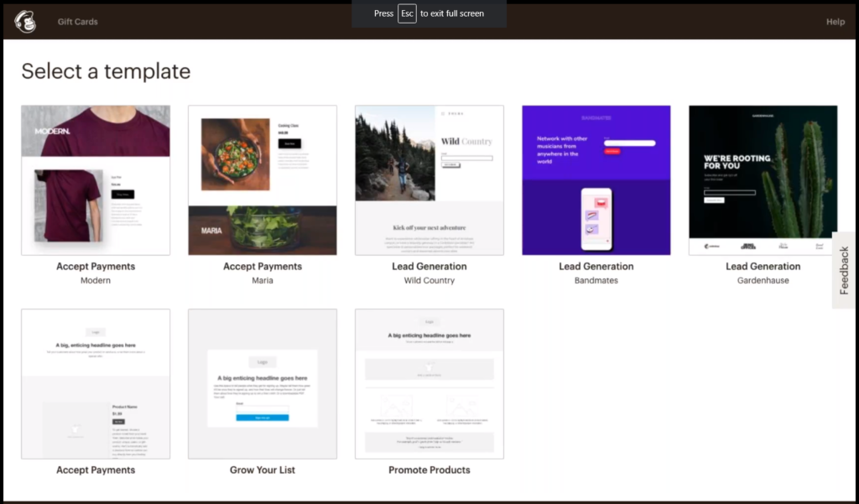Select the Modern template thumbnail
Viewport: 859px width, 504px height.
(x=96, y=179)
